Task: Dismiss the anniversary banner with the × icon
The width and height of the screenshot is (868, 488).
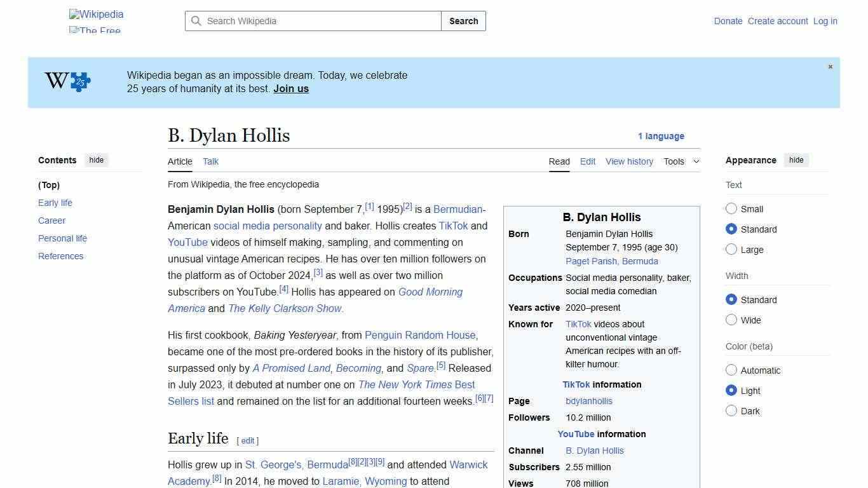Action: pyautogui.click(x=830, y=66)
